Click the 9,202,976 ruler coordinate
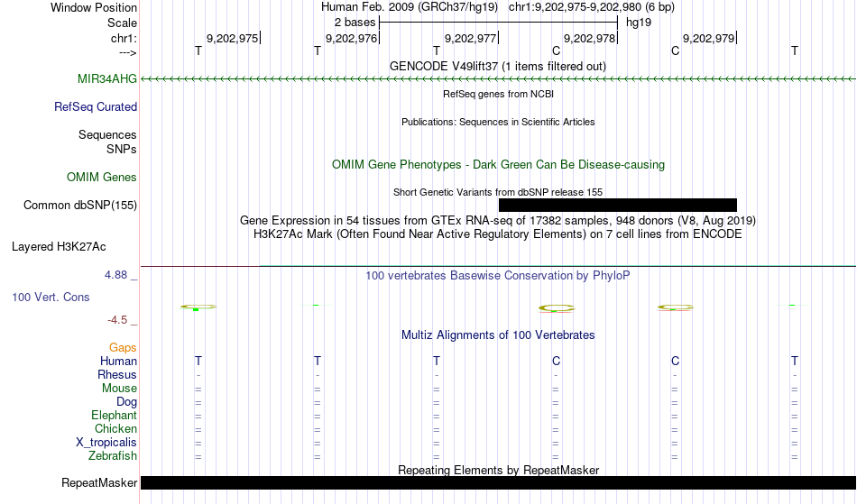This screenshot has width=857, height=504. tap(352, 38)
